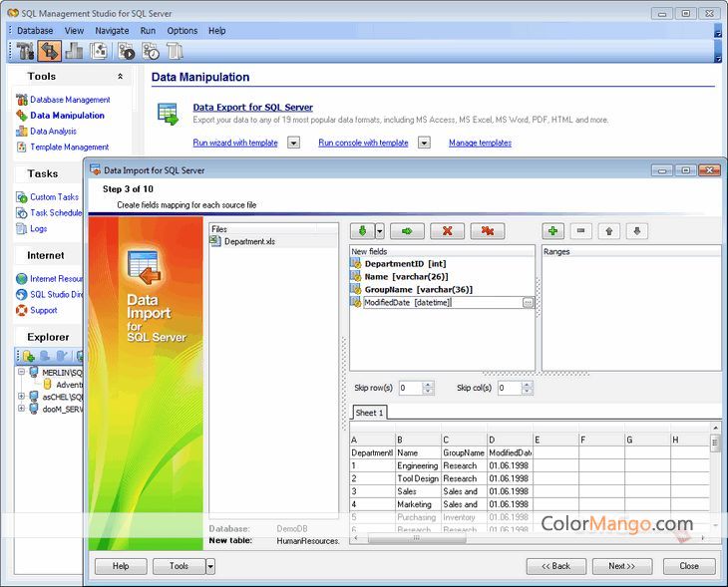Open Data Analysis bar-chart toolbar icon
728x587 pixels.
coord(74,51)
